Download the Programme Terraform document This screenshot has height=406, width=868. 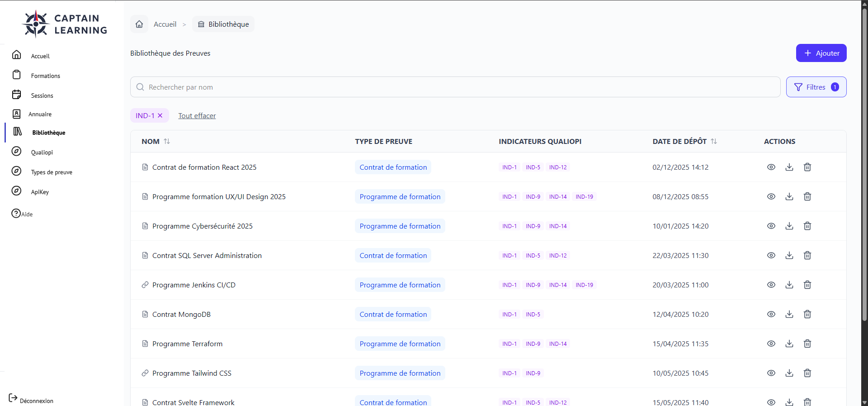pos(789,344)
